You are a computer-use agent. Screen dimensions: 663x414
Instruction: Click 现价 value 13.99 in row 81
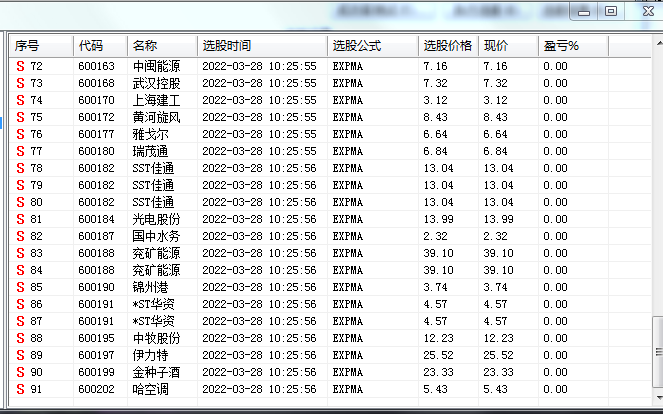(499, 219)
